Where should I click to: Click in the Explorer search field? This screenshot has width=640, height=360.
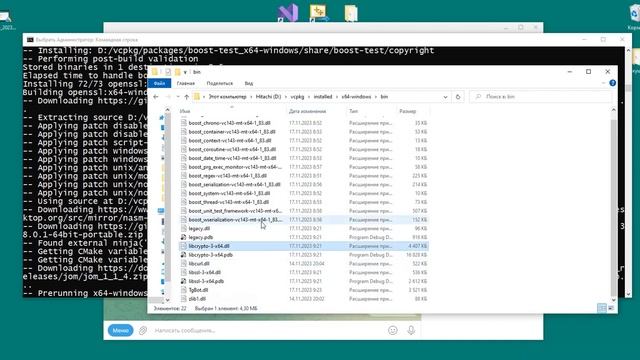tap(541, 97)
